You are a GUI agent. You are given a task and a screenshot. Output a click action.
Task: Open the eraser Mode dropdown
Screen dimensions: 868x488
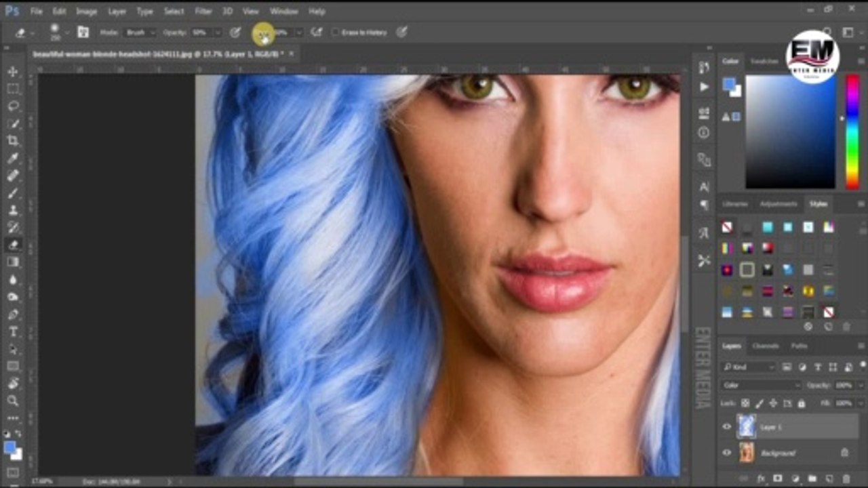pyautogui.click(x=140, y=32)
